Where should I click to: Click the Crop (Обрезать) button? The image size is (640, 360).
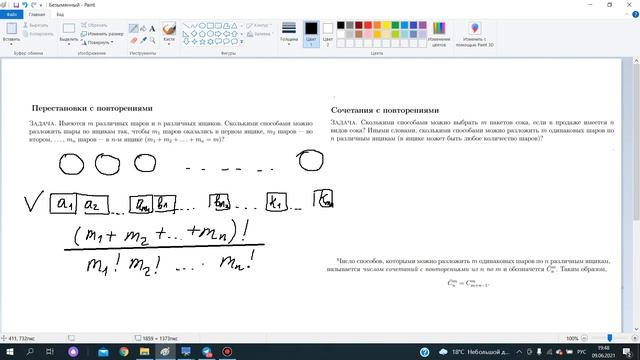pos(94,25)
